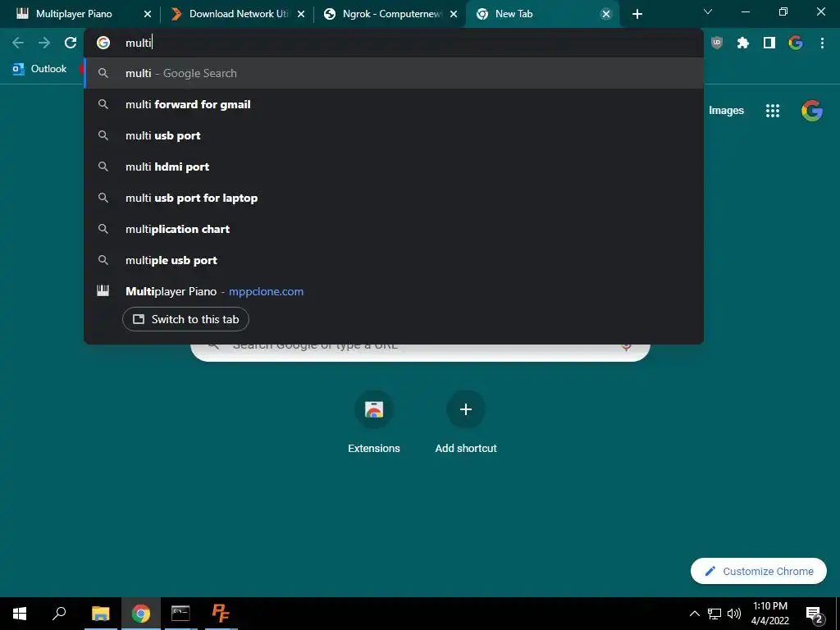
Task: Pick the "multi hdmi port" suggestion
Action: (394, 167)
